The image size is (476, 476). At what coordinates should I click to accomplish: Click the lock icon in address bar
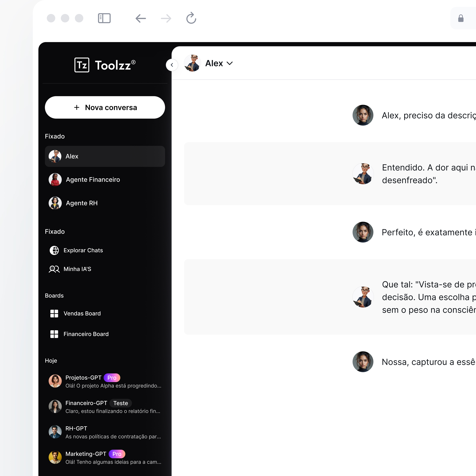pos(461,18)
